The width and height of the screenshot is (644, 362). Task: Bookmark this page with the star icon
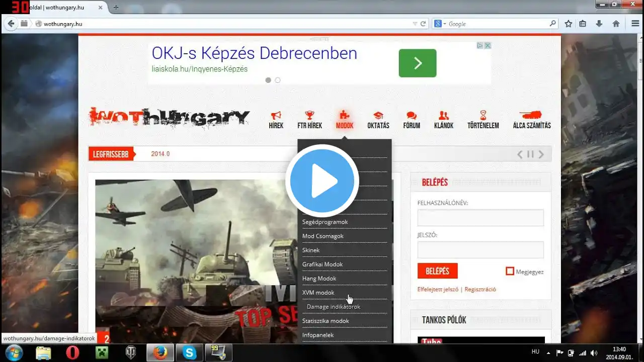[x=568, y=24]
